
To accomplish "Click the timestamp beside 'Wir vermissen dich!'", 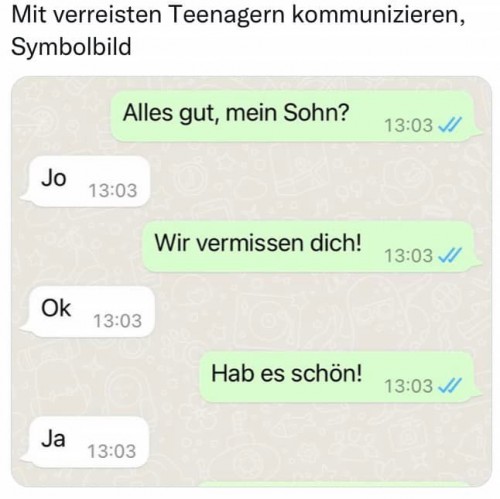I will [x=408, y=256].
